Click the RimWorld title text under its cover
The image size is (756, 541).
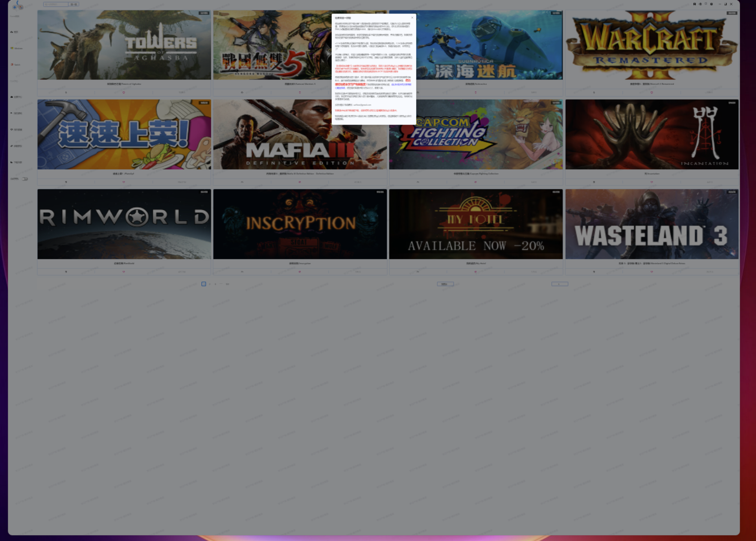click(124, 263)
